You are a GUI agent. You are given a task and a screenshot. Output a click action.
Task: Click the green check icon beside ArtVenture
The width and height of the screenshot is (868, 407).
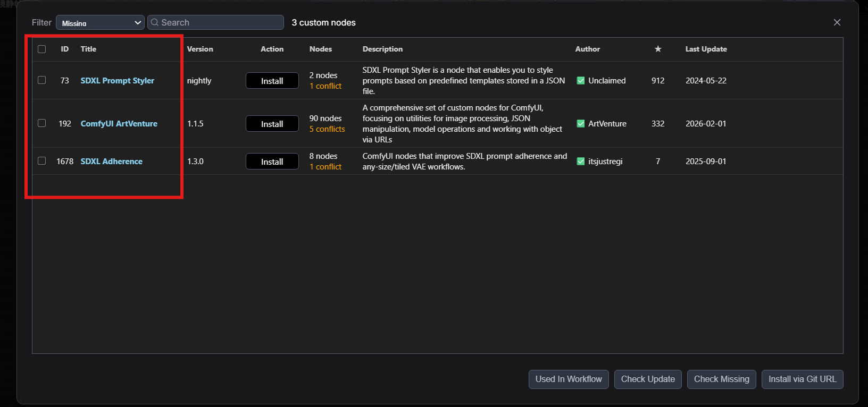(x=581, y=124)
